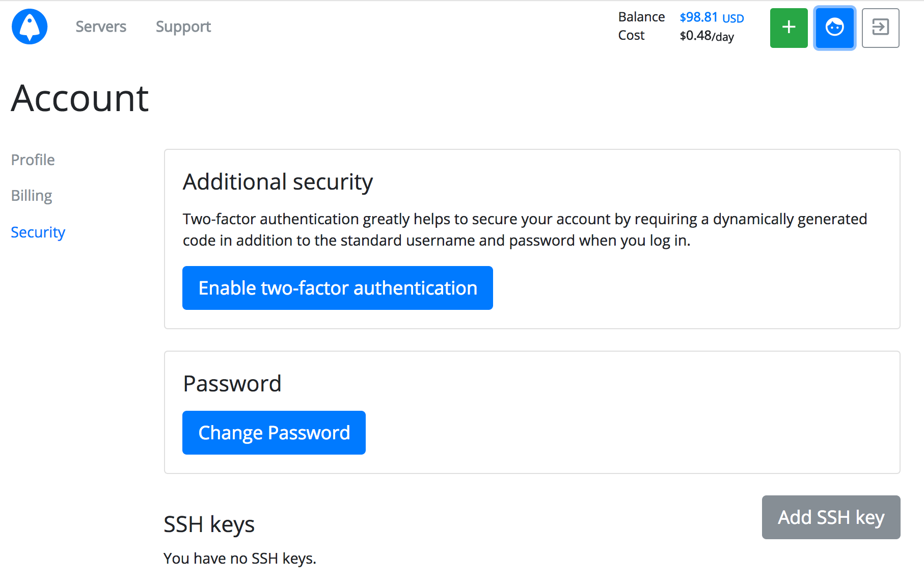Viewport: 924px width, 581px height.
Task: Open the Servers menu item
Action: coord(101,27)
